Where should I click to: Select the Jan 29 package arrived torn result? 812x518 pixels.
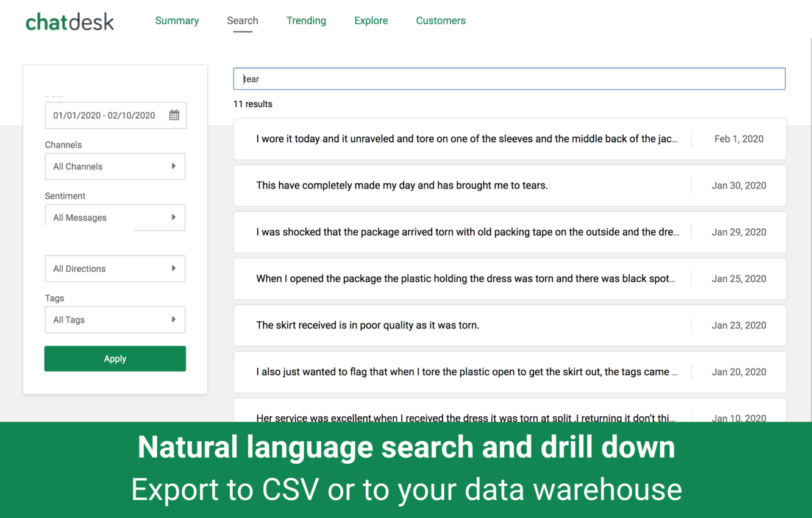point(466,232)
